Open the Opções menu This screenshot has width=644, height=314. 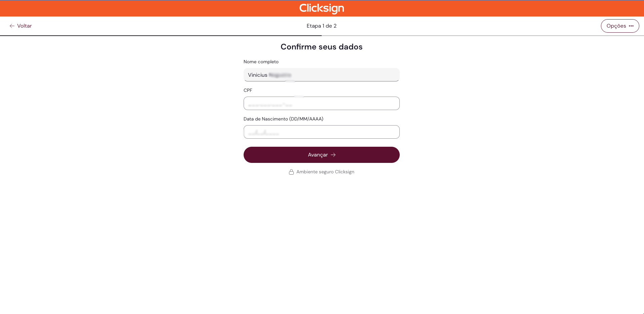(x=620, y=26)
